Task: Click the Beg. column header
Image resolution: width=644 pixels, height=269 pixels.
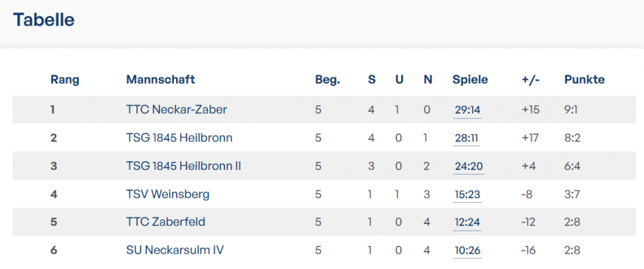Action: coord(328,79)
